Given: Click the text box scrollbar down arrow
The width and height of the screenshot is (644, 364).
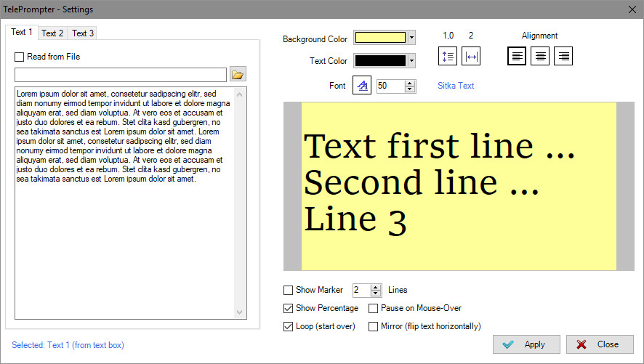Looking at the screenshot, I should [240, 312].
